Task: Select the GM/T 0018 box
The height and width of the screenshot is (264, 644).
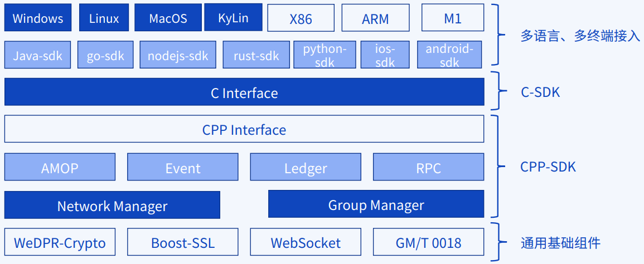Action: tap(429, 242)
